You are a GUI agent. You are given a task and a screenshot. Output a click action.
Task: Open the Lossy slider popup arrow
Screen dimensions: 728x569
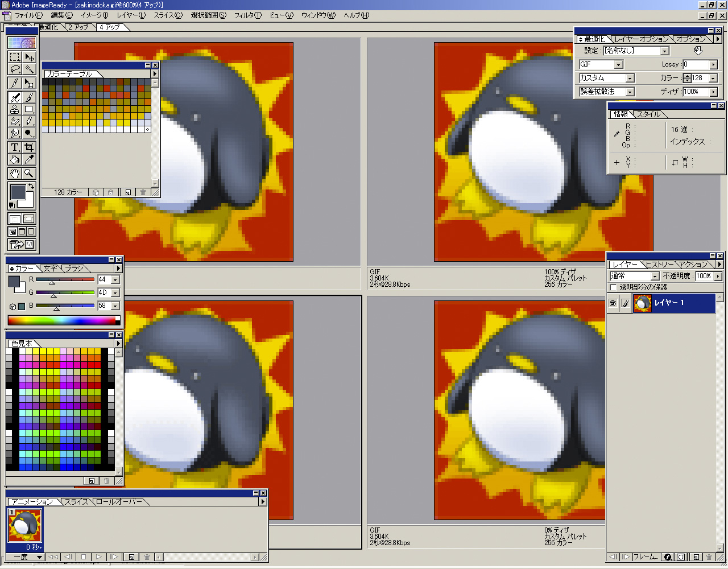(713, 64)
